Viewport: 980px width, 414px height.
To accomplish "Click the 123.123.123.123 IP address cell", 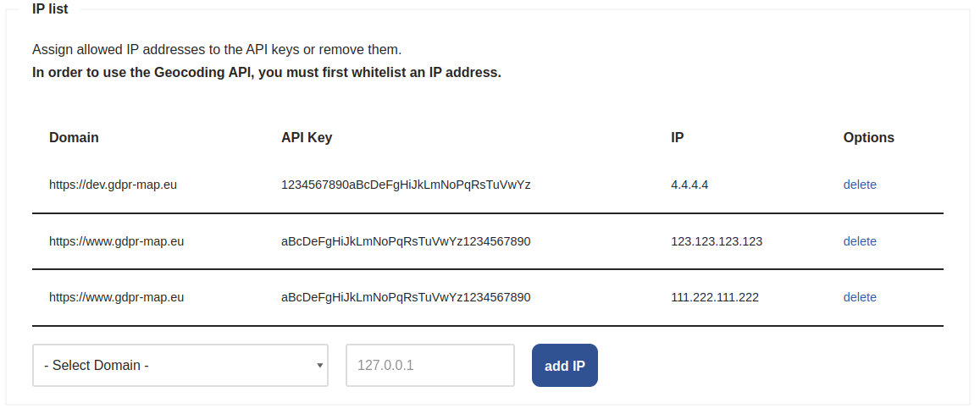I will (717, 241).
